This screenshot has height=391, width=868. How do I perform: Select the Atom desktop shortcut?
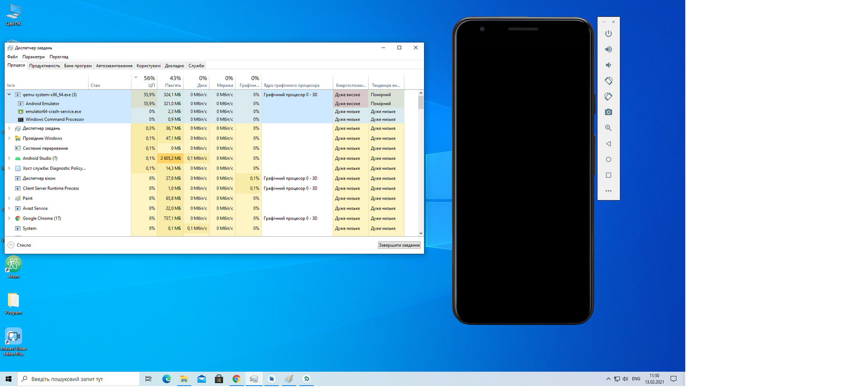[14, 267]
